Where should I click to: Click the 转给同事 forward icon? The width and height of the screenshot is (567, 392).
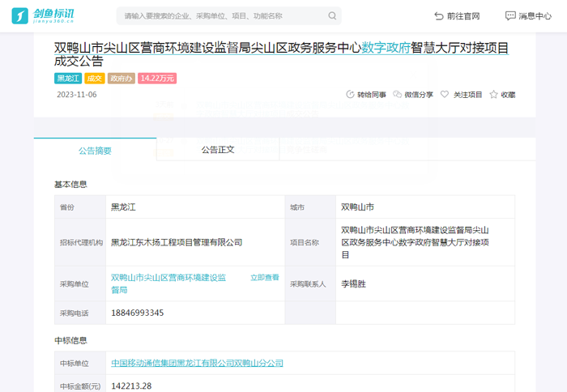tap(350, 95)
